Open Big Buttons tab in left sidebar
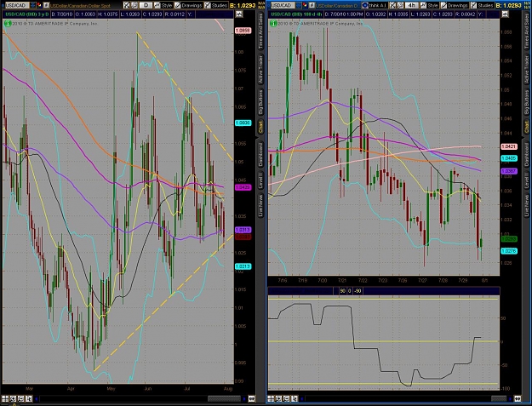The height and width of the screenshot is (406, 532). (x=260, y=101)
